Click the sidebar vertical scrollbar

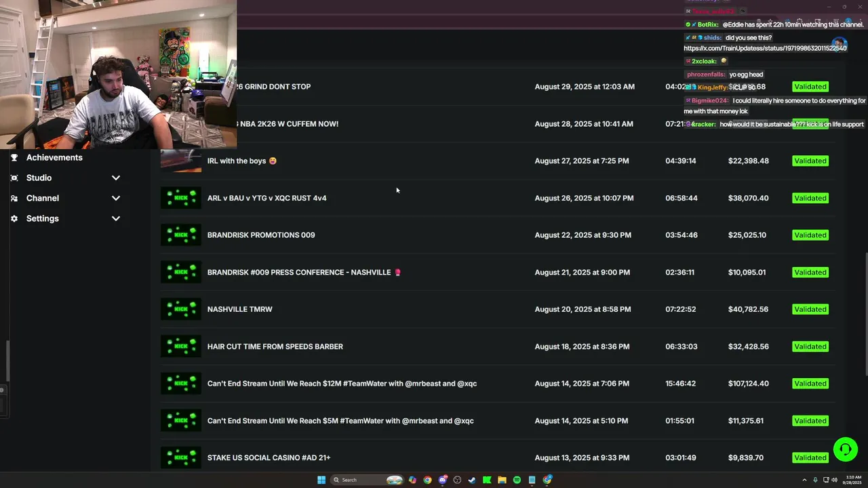pos(8,361)
